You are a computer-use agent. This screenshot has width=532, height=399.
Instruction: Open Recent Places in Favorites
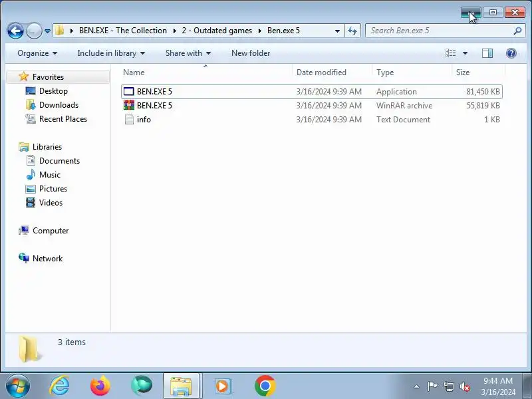click(63, 119)
